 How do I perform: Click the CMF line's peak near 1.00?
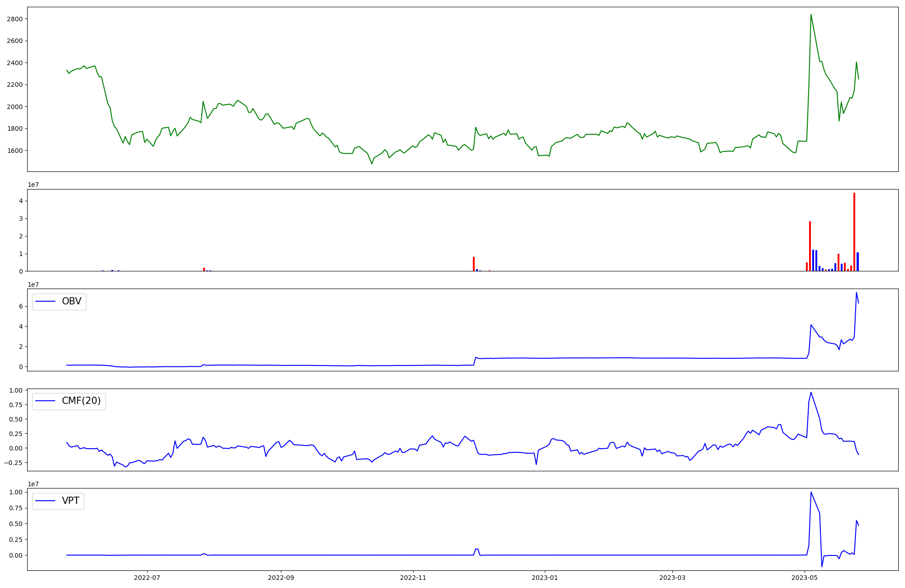point(811,393)
